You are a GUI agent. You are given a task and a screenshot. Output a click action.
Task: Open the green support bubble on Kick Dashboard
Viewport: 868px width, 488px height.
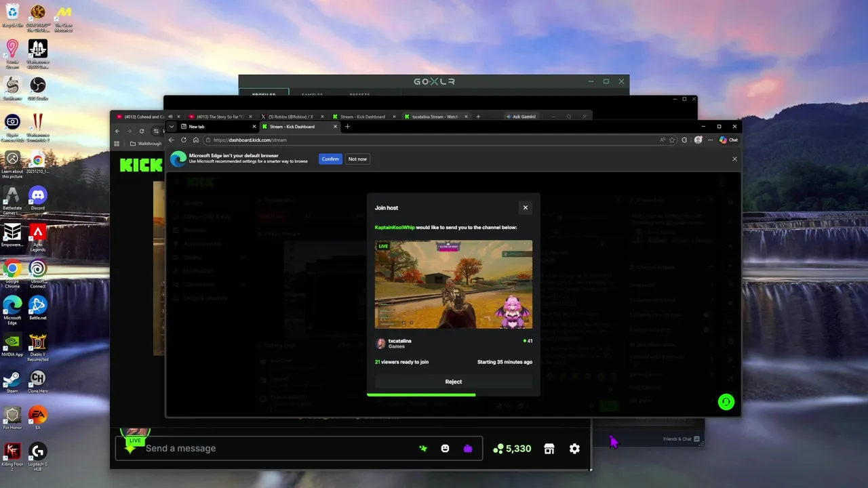(x=726, y=402)
